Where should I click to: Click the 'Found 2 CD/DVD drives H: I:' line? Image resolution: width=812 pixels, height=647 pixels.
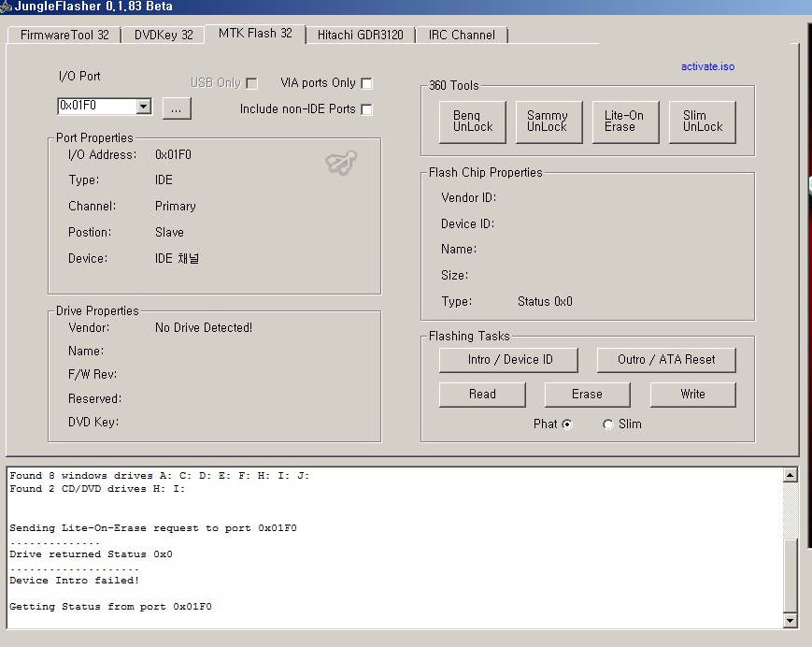[x=97, y=489]
